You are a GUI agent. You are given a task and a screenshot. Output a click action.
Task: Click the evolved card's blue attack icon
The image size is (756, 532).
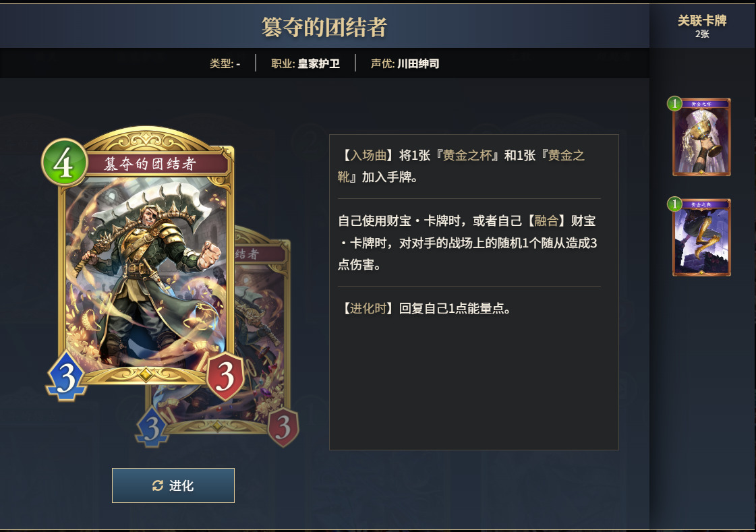[152, 427]
